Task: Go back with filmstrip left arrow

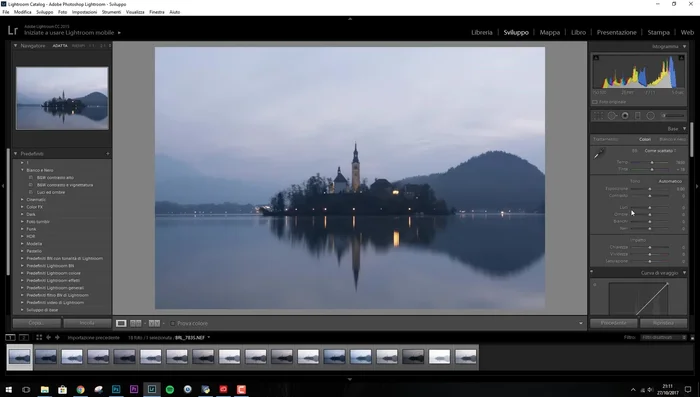Action: point(49,338)
